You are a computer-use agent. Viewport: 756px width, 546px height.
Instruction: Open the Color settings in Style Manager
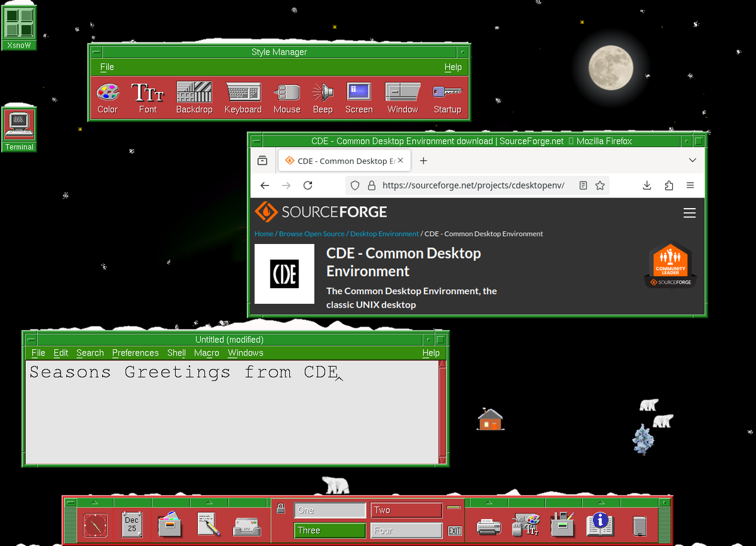pyautogui.click(x=108, y=98)
